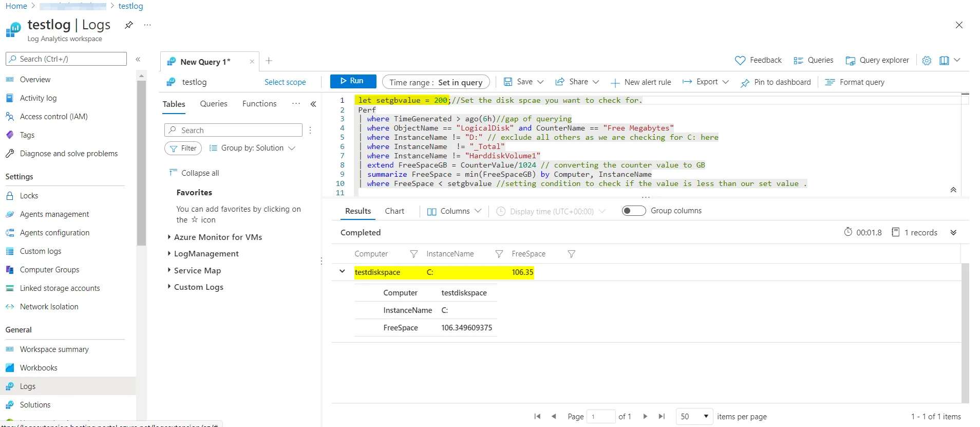Filter the InstanceName column
Image resolution: width=980 pixels, height=427 pixels.
(499, 254)
